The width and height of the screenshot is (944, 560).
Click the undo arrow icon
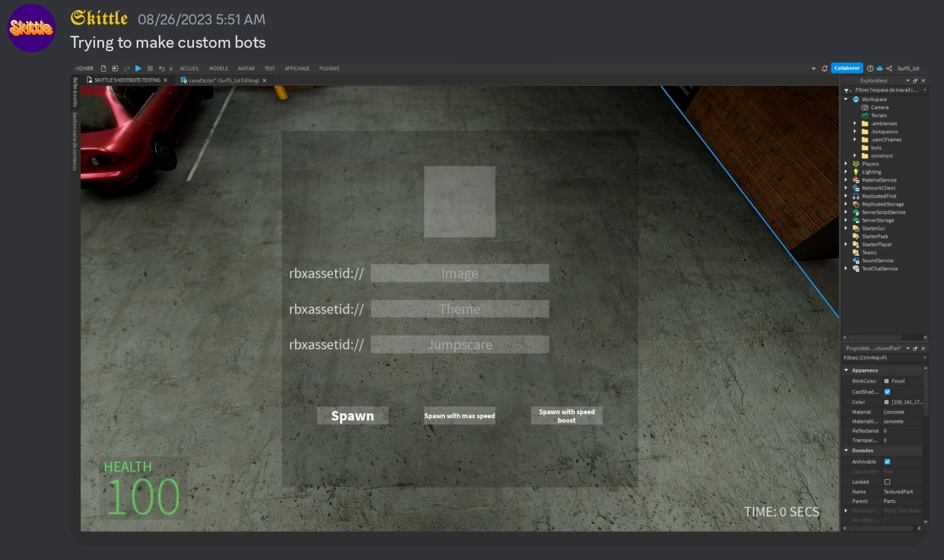pos(162,68)
